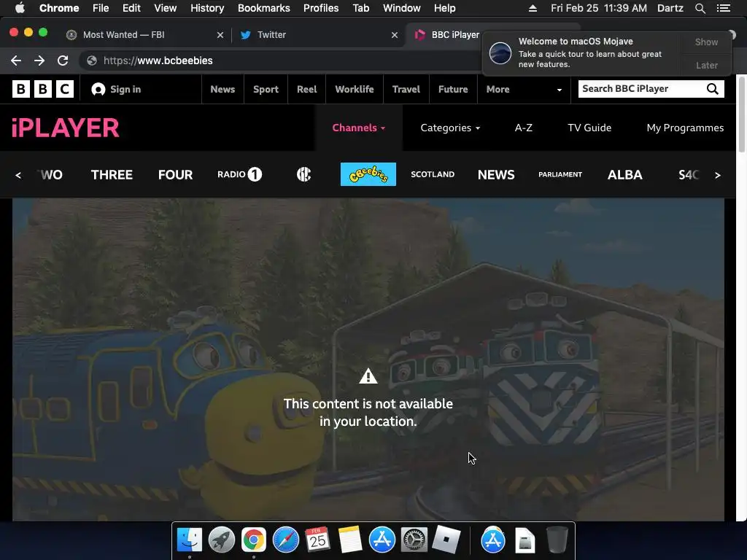
Task: Open Launchpad from the dock
Action: 222,540
